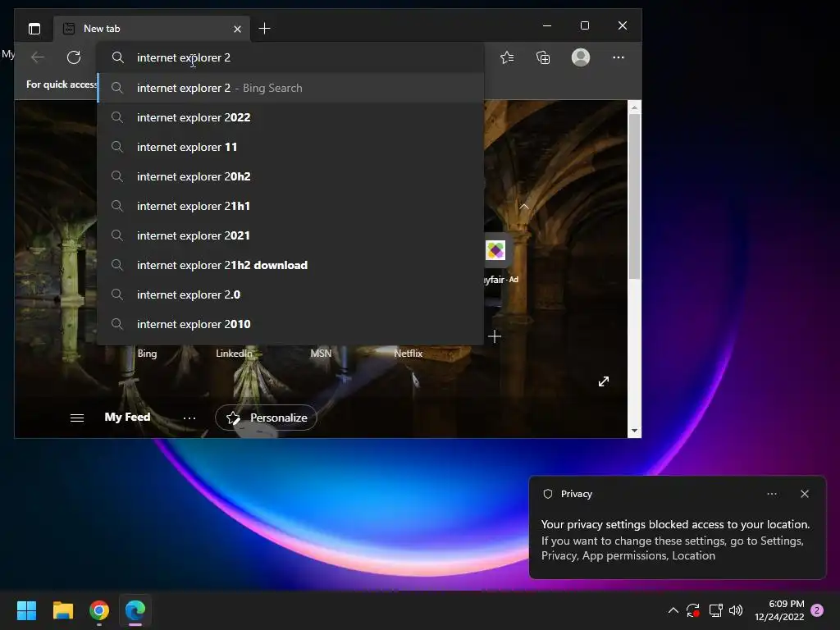Viewport: 840px width, 630px height.
Task: Open the tab actions menu icon
Action: 34,29
